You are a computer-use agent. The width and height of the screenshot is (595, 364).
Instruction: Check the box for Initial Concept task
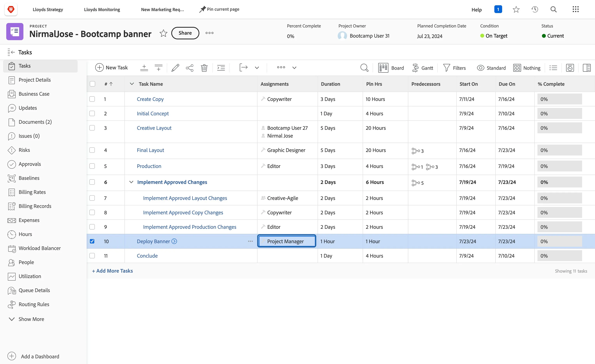click(x=92, y=113)
